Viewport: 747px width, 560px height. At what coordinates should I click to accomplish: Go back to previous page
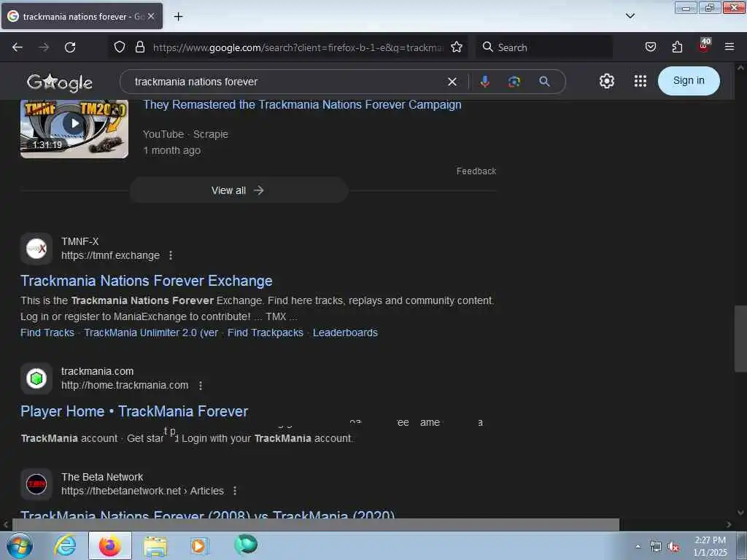(x=18, y=47)
